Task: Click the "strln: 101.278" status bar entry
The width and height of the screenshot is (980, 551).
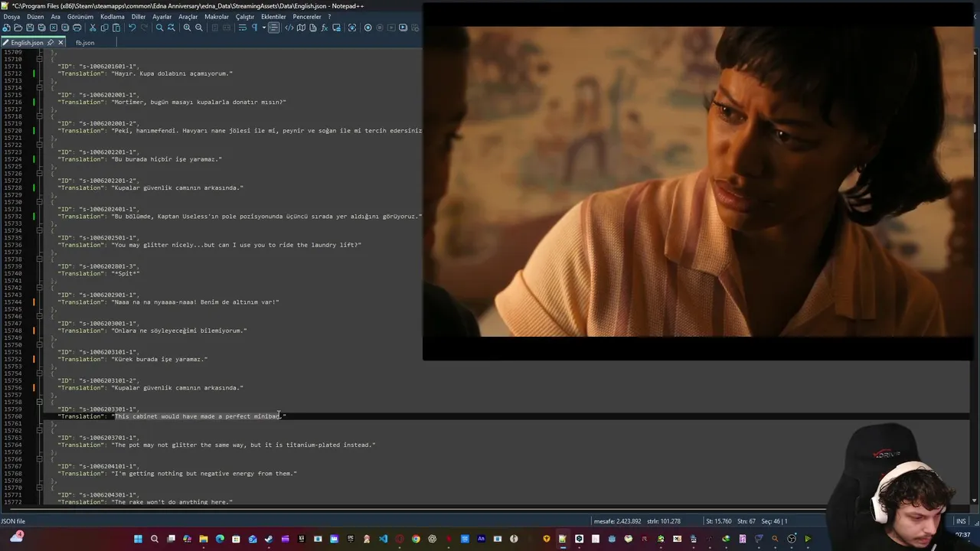Action: [x=664, y=521]
